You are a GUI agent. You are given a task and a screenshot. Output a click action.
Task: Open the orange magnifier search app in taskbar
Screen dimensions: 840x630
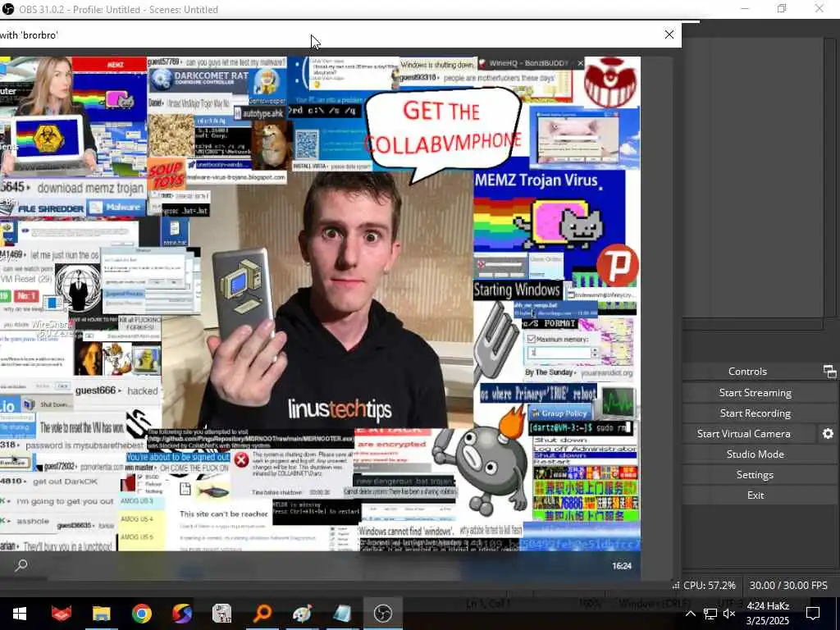[x=262, y=614]
